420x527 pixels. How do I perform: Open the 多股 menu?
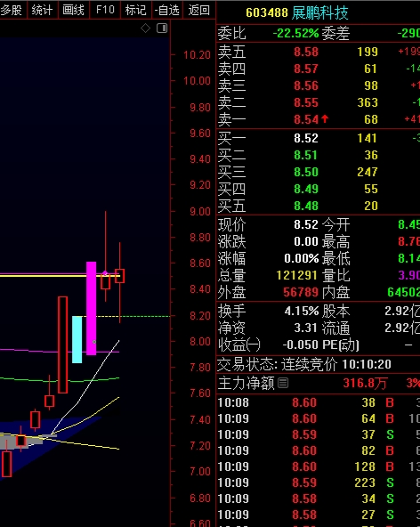coord(12,10)
